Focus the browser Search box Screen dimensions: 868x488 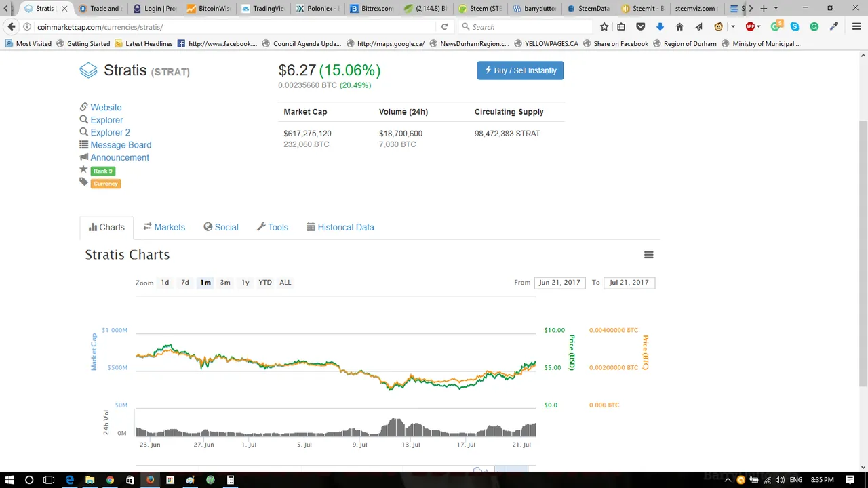coord(525,27)
